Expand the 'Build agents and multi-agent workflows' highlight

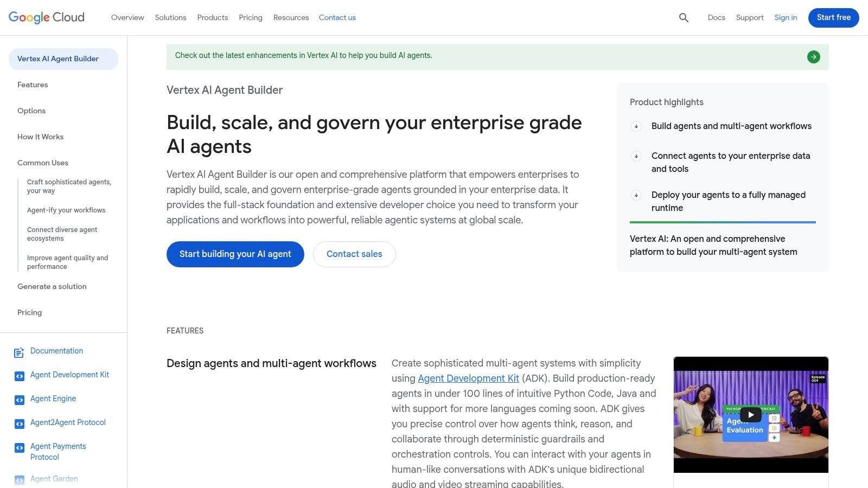(636, 126)
